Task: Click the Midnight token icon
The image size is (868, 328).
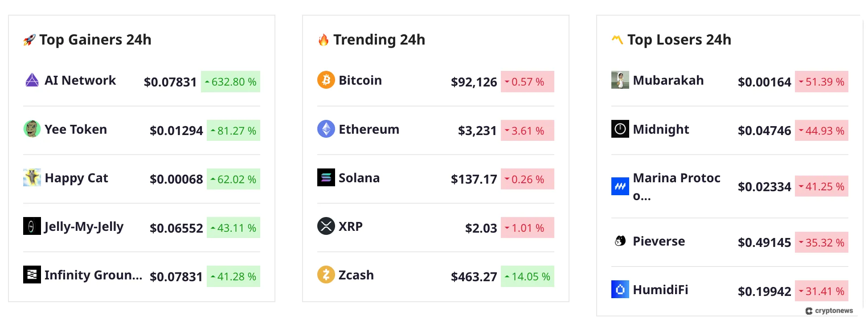Action: point(620,130)
